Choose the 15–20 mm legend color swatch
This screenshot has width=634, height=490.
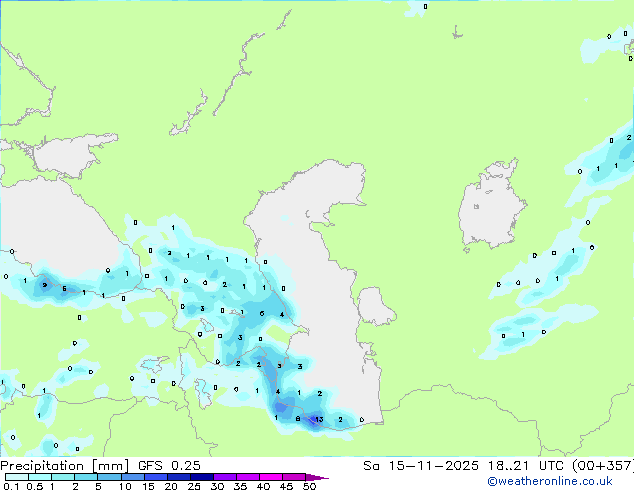click(x=156, y=477)
